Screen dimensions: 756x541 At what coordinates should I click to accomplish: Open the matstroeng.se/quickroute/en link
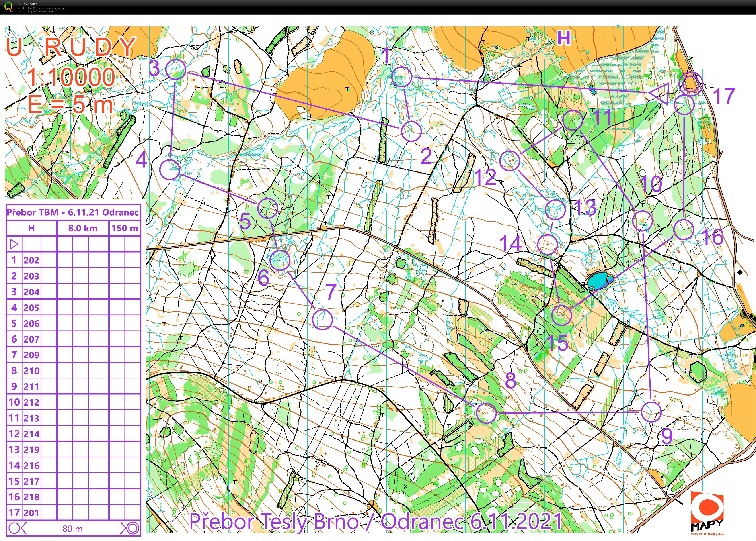(36, 11)
